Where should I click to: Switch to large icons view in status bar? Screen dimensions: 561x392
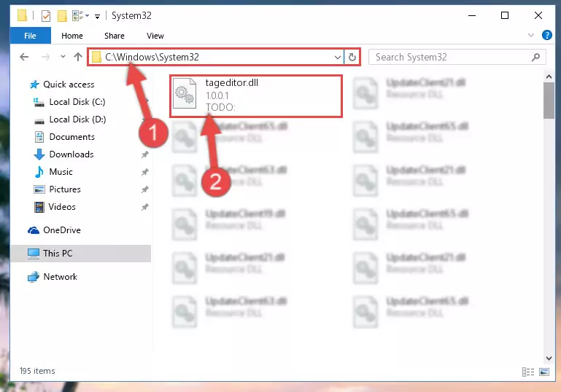tap(544, 372)
